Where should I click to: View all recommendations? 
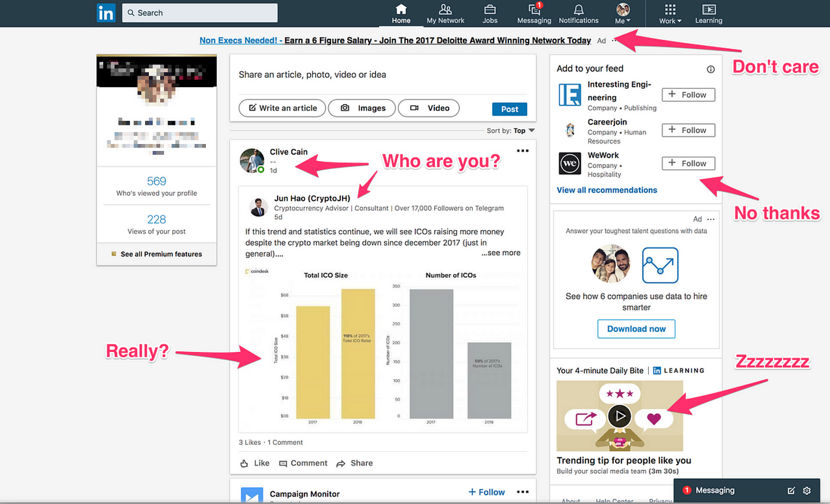click(607, 190)
